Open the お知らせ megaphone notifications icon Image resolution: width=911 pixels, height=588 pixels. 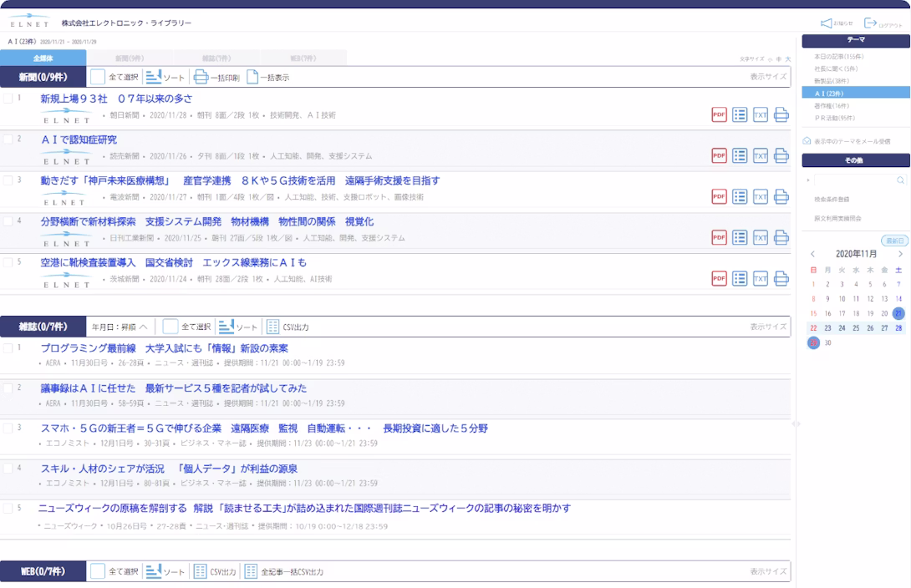pyautogui.click(x=827, y=23)
